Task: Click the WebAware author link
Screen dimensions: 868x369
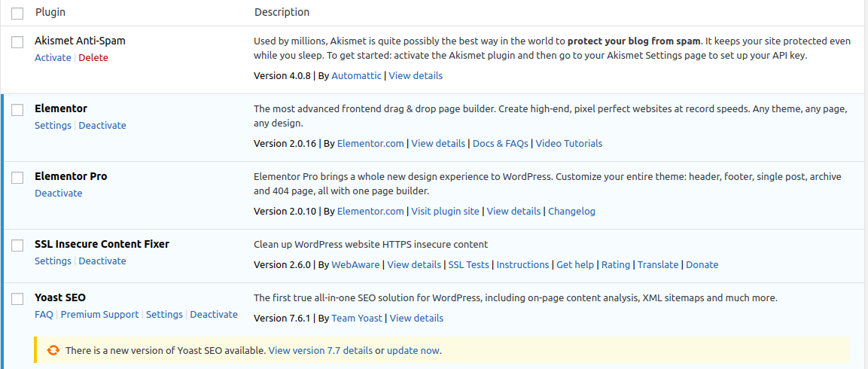Action: pos(355,265)
